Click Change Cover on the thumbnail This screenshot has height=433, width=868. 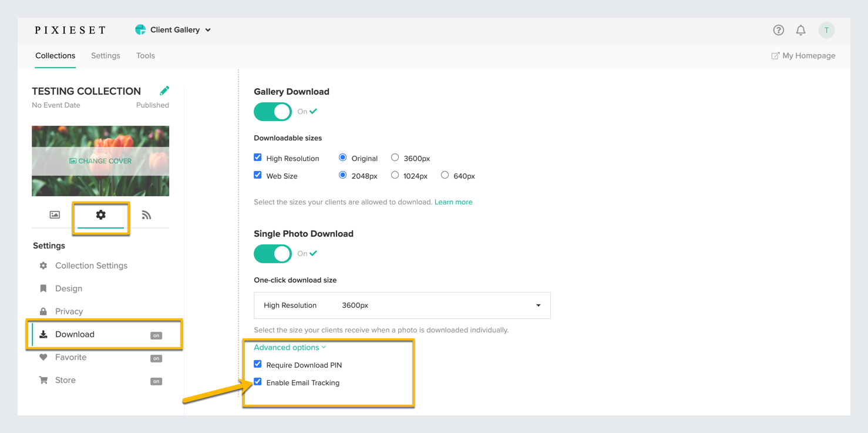100,161
